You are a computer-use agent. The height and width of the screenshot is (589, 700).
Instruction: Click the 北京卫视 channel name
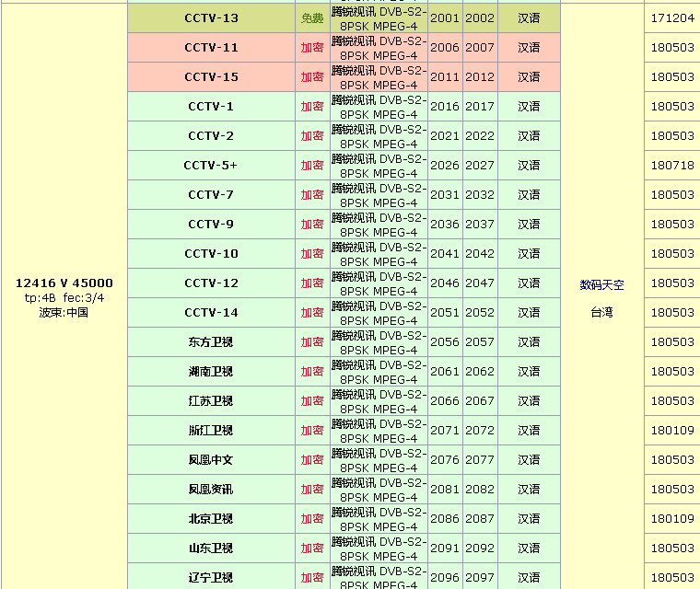pos(211,519)
